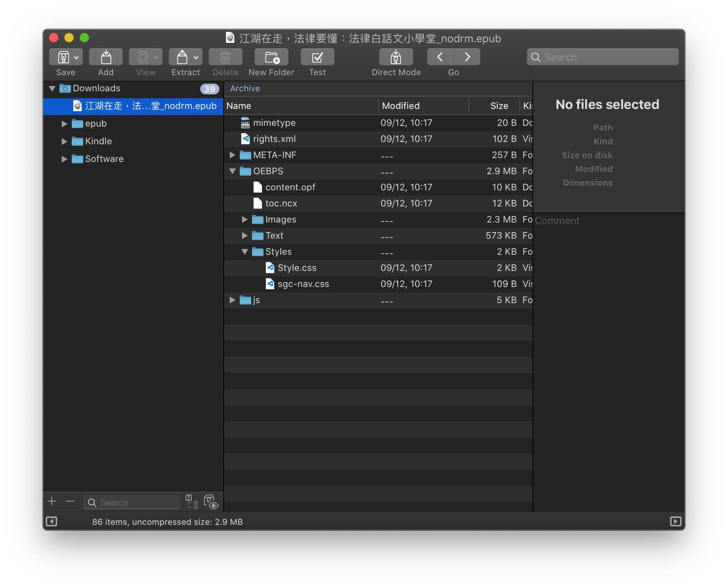Open the Extract dropdown arrow

click(196, 58)
